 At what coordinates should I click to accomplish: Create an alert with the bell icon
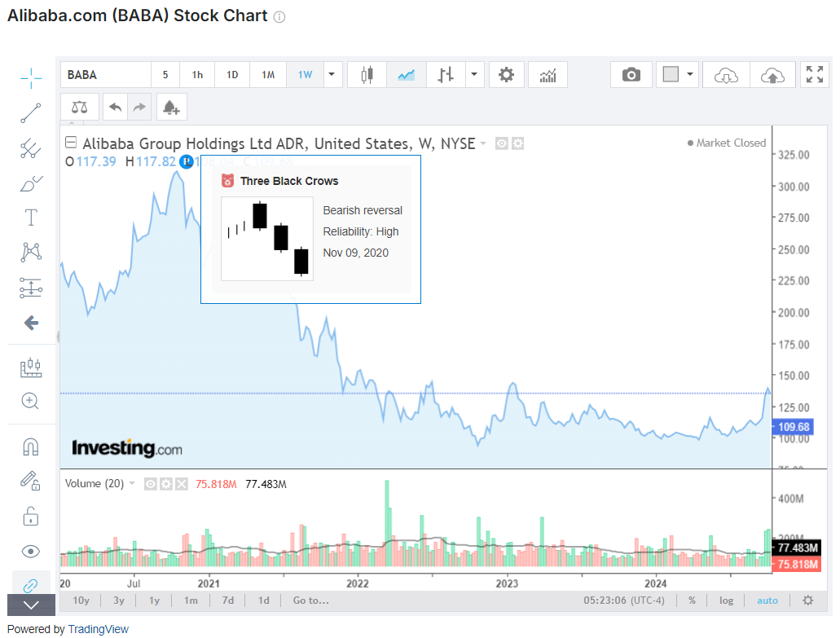tap(170, 107)
